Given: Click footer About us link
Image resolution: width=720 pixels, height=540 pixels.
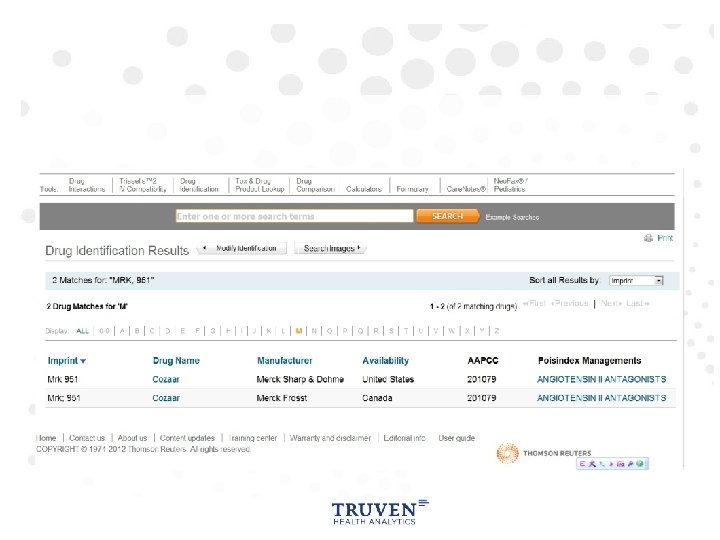Looking at the screenshot, I should click(132, 438).
